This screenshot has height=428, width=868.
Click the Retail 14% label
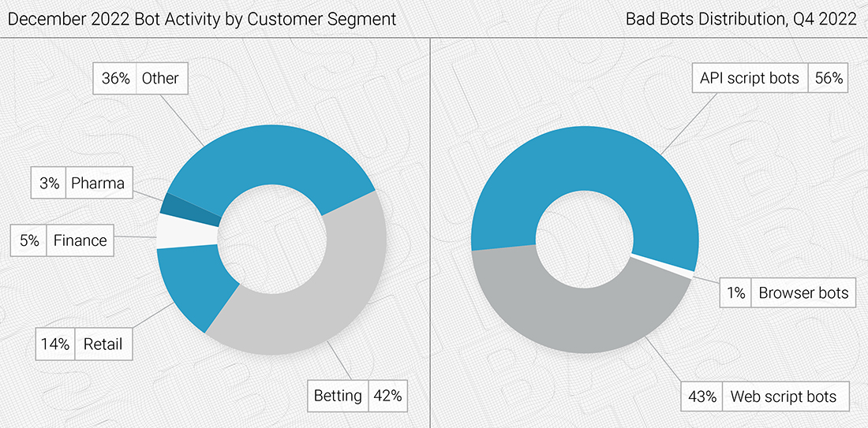(x=84, y=344)
